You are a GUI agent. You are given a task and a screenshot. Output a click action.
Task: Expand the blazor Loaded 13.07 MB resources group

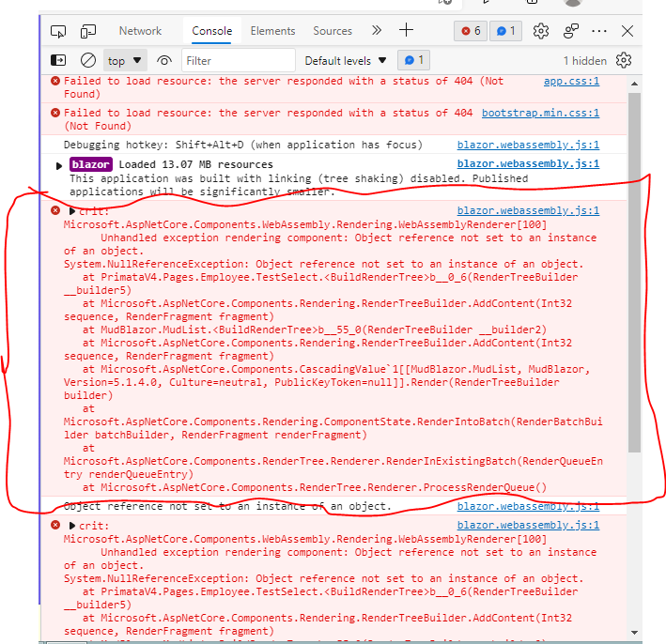coord(59,165)
